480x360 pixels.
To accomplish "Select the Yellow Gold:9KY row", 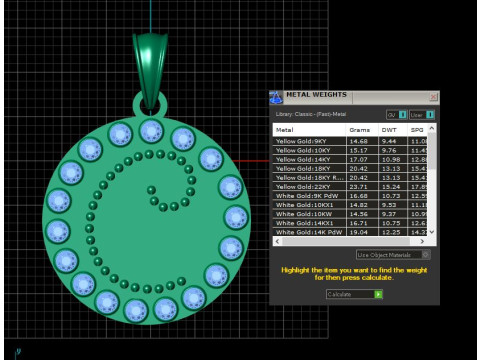I will coord(350,141).
